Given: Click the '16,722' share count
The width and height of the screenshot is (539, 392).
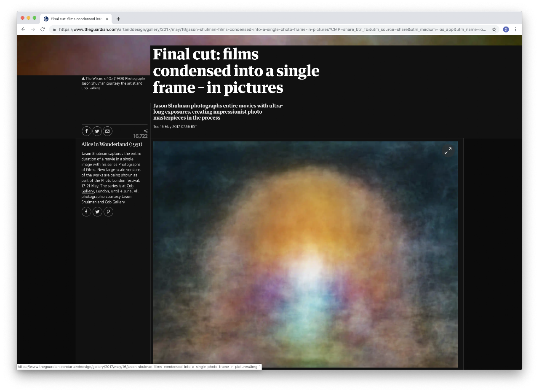Looking at the screenshot, I should (x=140, y=136).
